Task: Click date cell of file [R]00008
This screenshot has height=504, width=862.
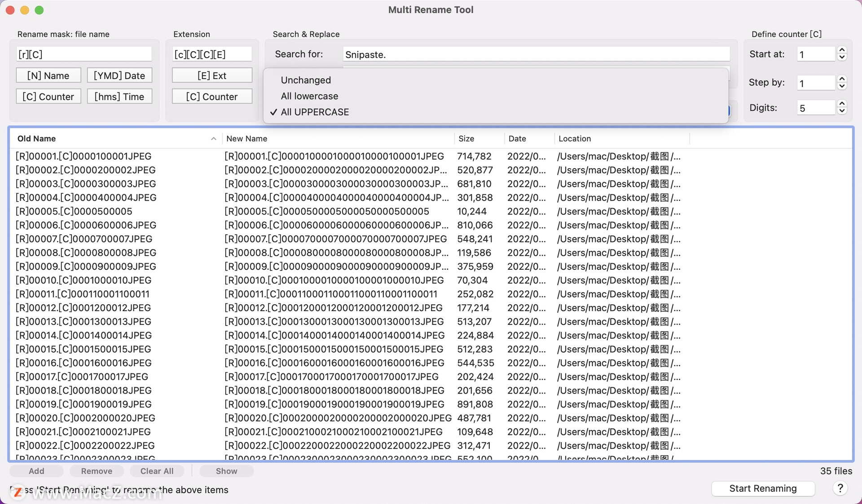Action: tap(527, 253)
